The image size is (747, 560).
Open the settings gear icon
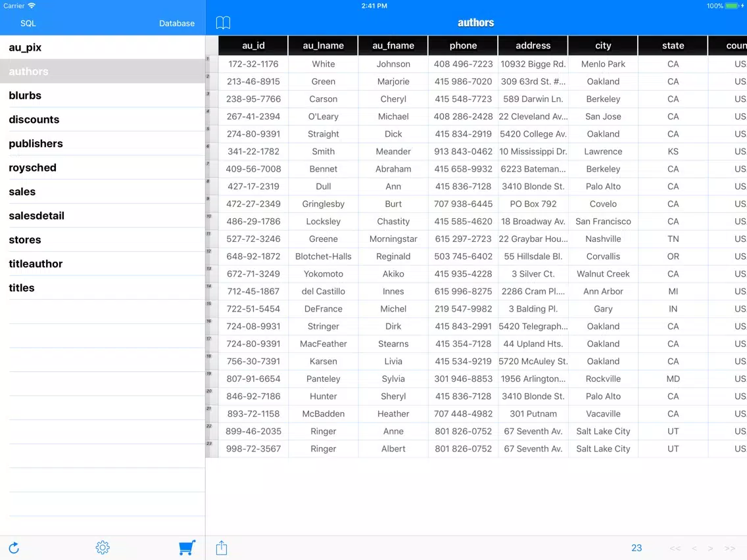click(x=103, y=548)
